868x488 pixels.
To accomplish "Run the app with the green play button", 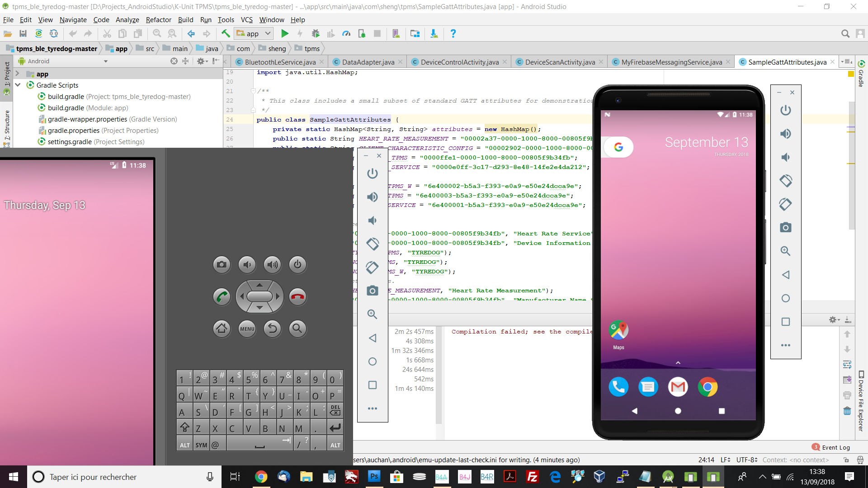I will tap(285, 33).
